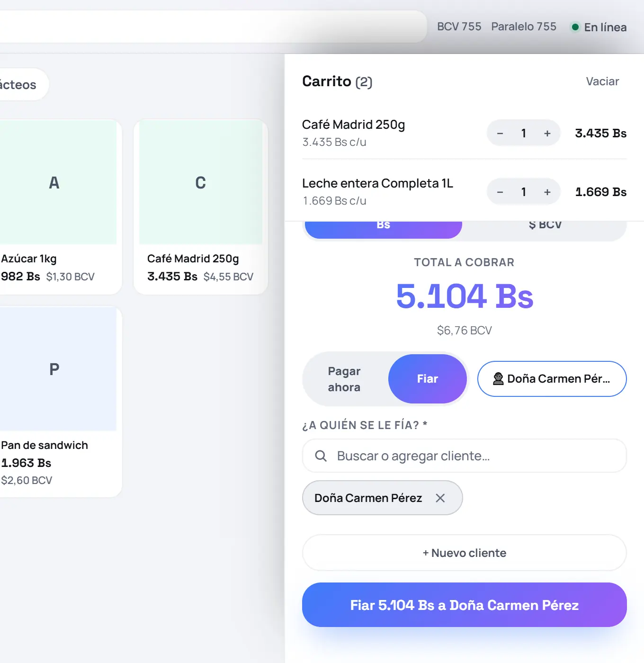Image resolution: width=644 pixels, height=663 pixels.
Task: Click the TOTAL A COBRAR label
Action: (x=465, y=262)
